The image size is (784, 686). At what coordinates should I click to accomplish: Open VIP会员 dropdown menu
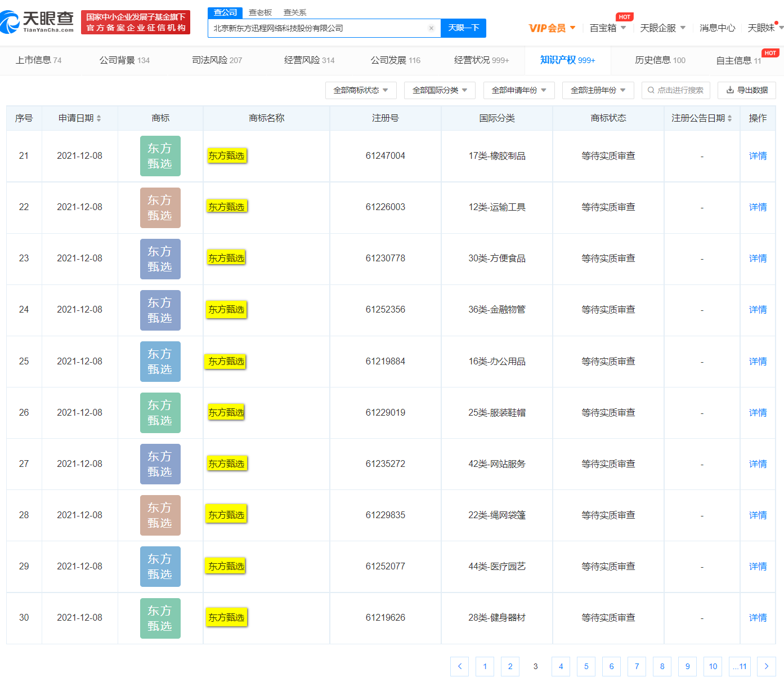[x=552, y=28]
